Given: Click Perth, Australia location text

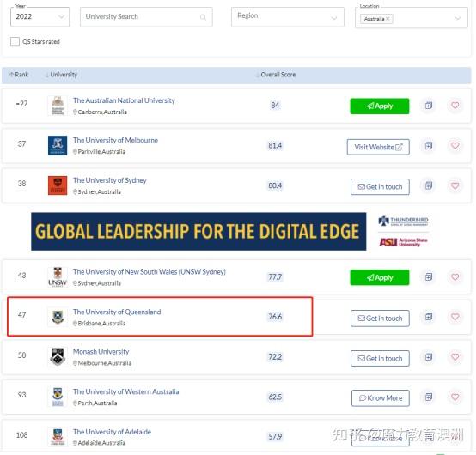Looking at the screenshot, I should (97, 403).
